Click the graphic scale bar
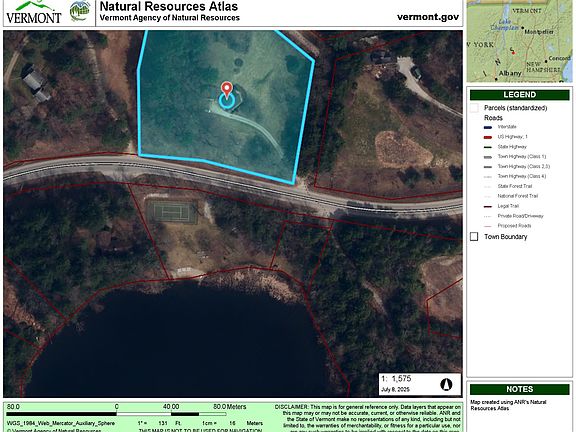This screenshot has width=576, height=432. 117,414
